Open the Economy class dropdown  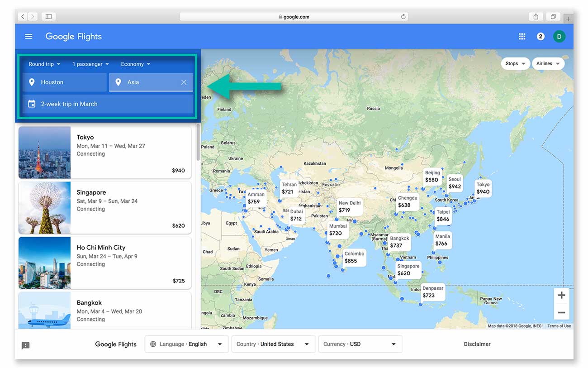pyautogui.click(x=136, y=64)
